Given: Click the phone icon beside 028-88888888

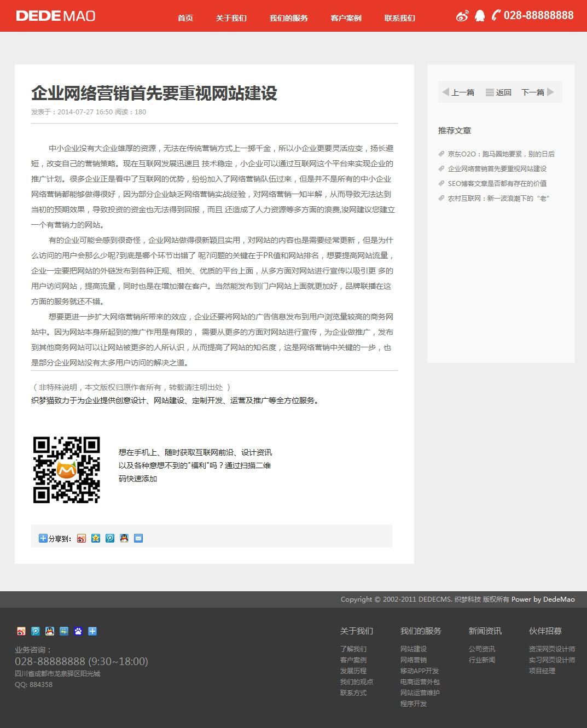Looking at the screenshot, I should tap(496, 15).
